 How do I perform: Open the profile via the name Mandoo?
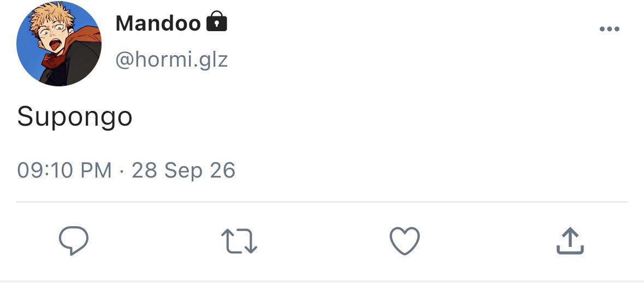point(158,23)
